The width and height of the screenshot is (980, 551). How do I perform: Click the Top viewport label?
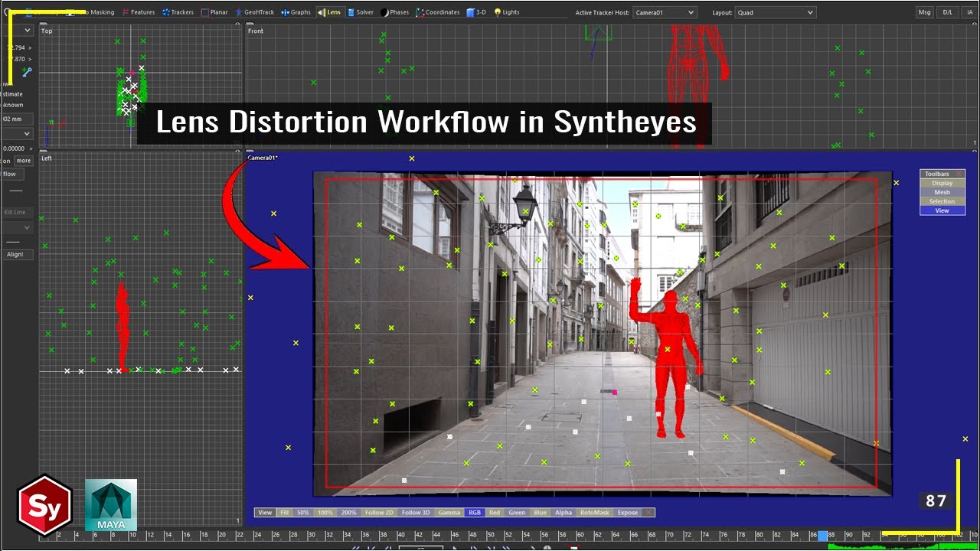tap(47, 31)
